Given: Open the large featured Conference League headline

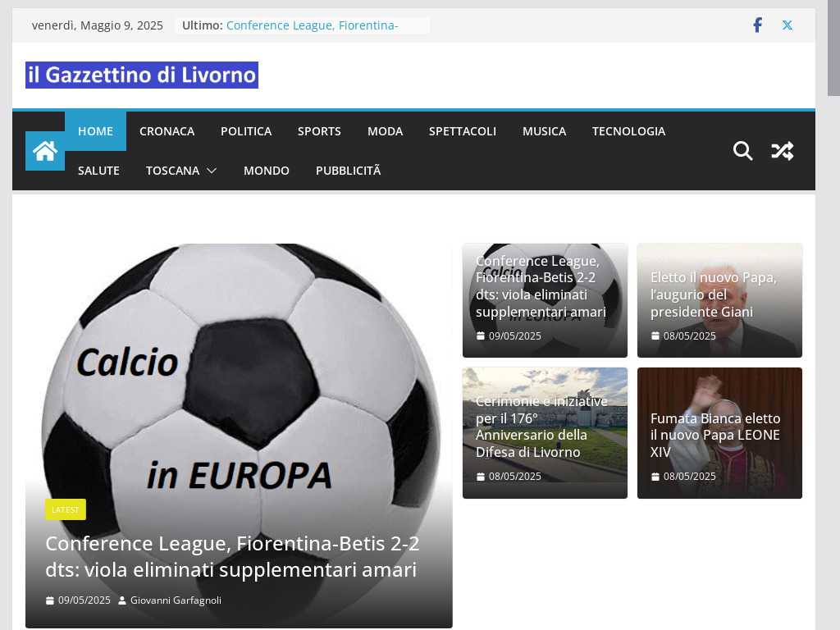Looking at the screenshot, I should pyautogui.click(x=232, y=556).
